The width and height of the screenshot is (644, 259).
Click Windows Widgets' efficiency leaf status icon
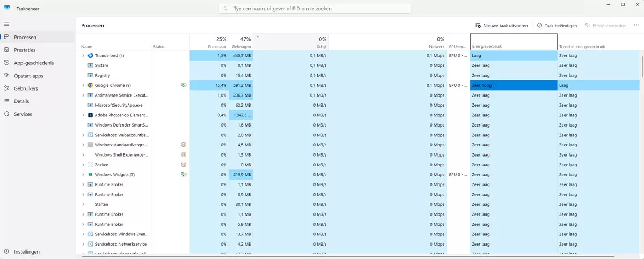(x=184, y=175)
